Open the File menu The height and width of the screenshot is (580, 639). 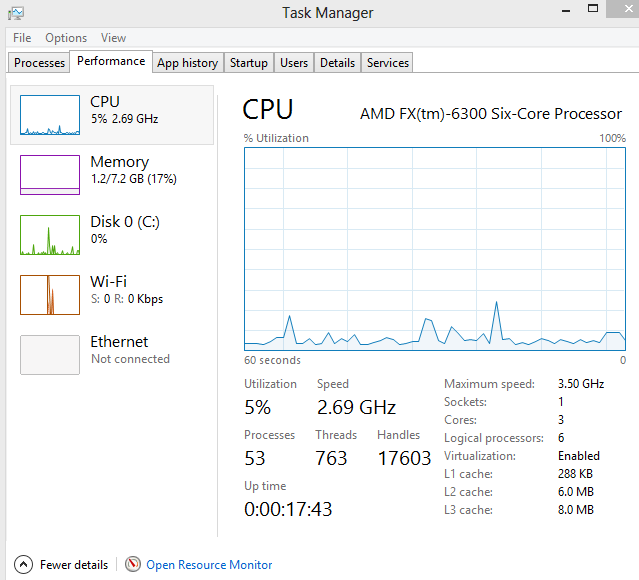(22, 38)
